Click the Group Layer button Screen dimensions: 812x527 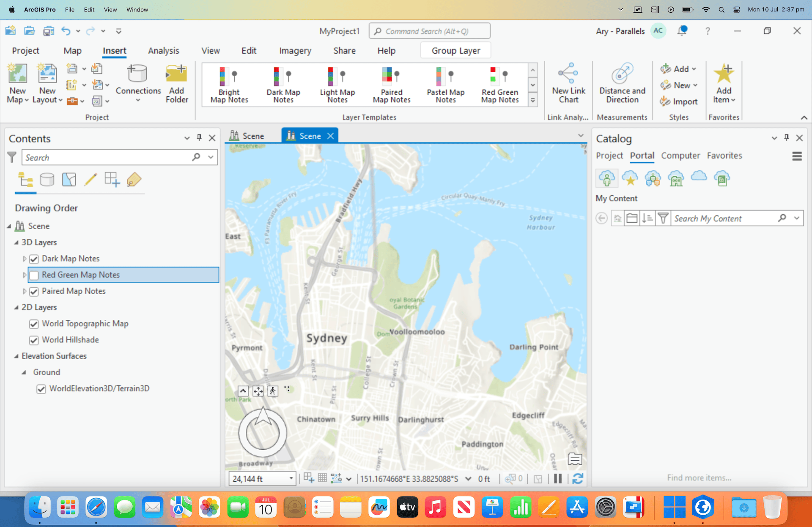455,50
